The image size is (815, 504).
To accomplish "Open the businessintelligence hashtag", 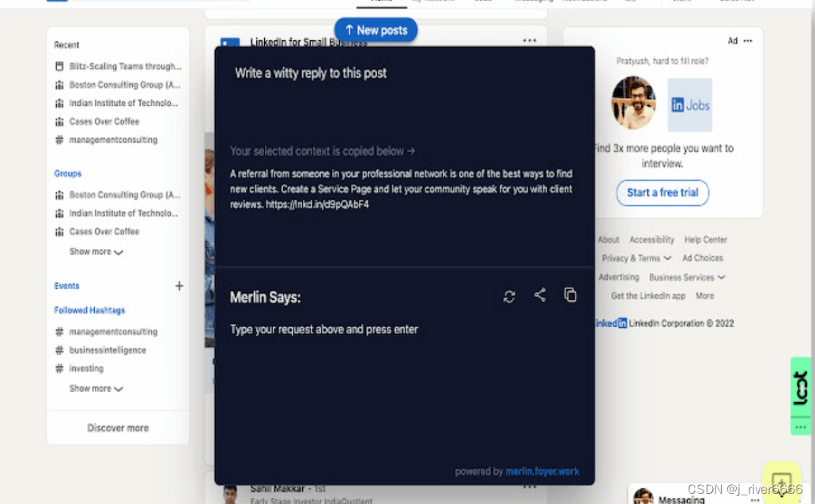I will coord(101,350).
